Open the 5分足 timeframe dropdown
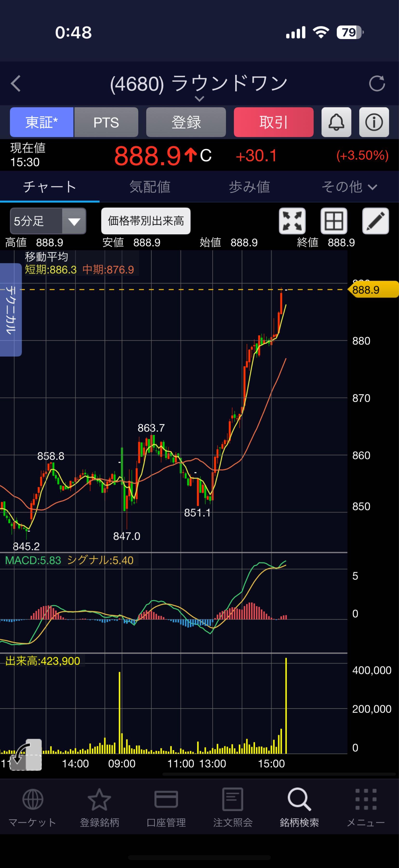 point(48,221)
